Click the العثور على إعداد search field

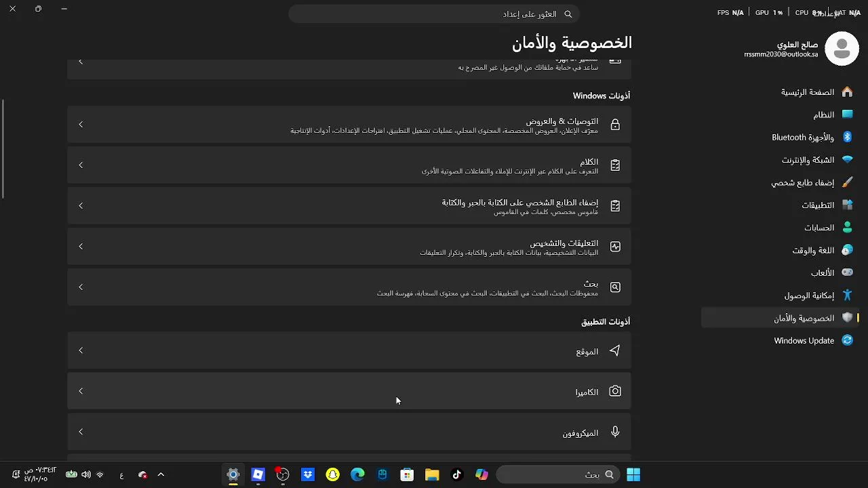pyautogui.click(x=434, y=14)
